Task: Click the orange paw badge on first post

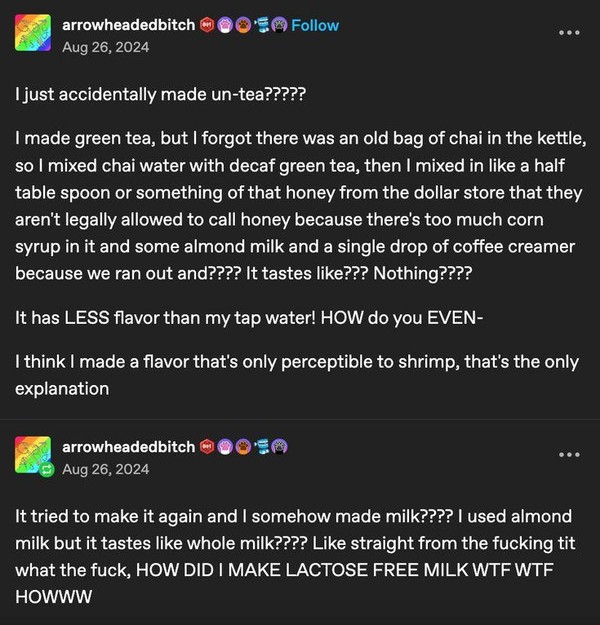Action: 243,26
